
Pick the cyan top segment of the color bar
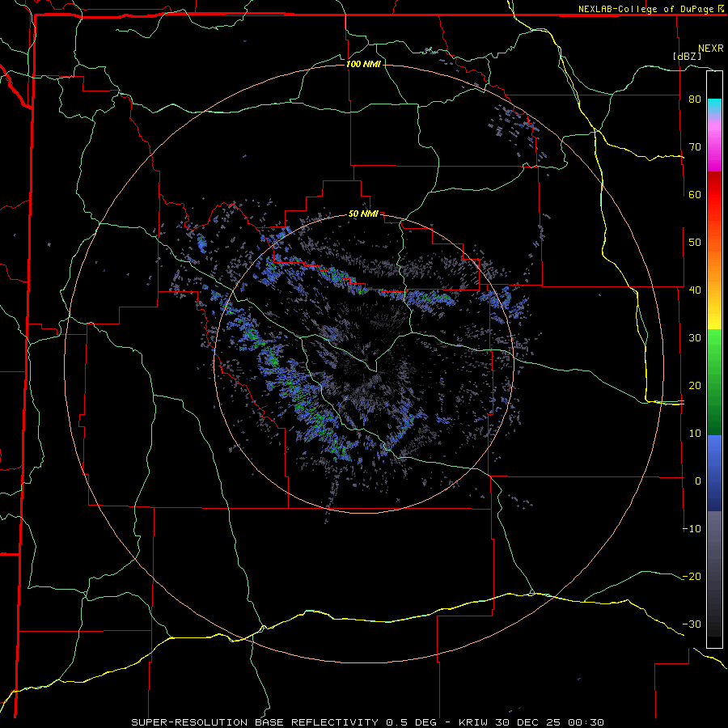(714, 107)
